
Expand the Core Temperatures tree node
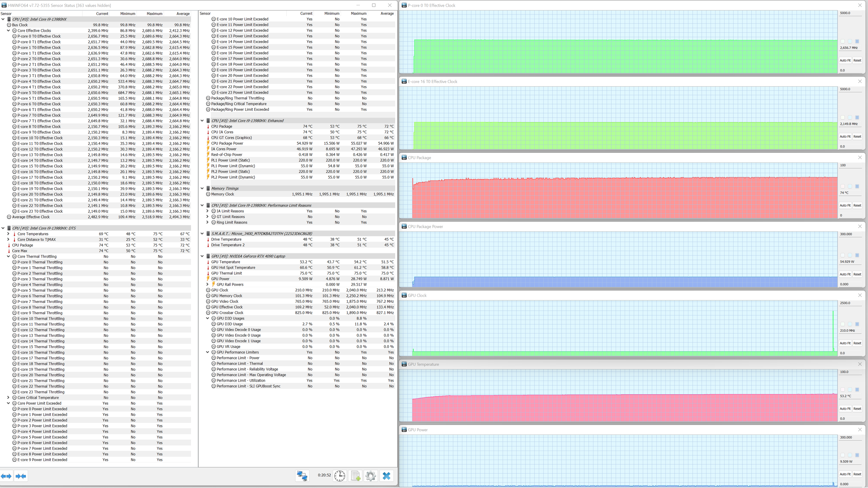(8, 234)
